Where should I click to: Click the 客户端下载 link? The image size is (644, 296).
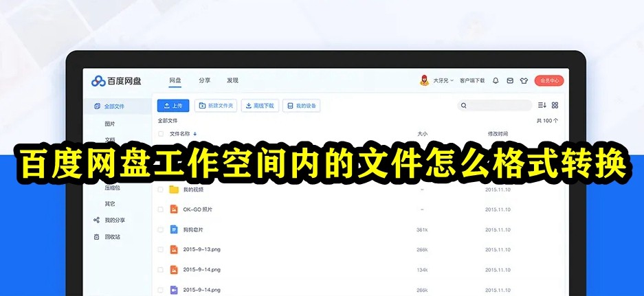[472, 81]
